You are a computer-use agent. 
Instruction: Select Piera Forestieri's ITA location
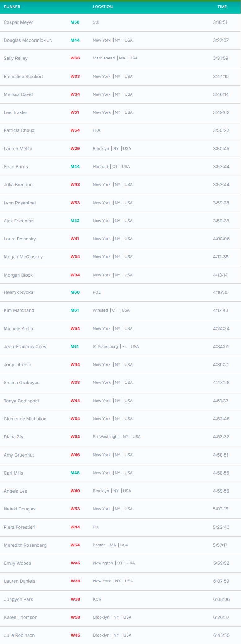click(96, 527)
